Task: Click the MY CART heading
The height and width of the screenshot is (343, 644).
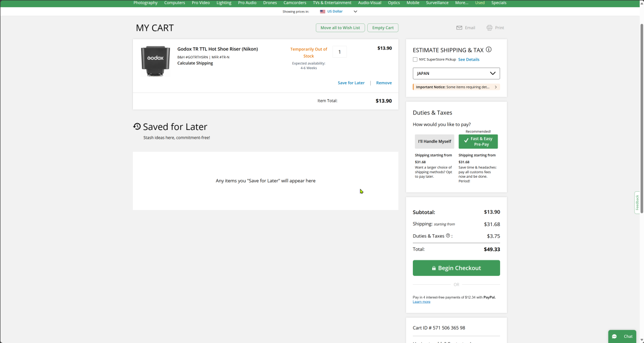Action: 155,28
